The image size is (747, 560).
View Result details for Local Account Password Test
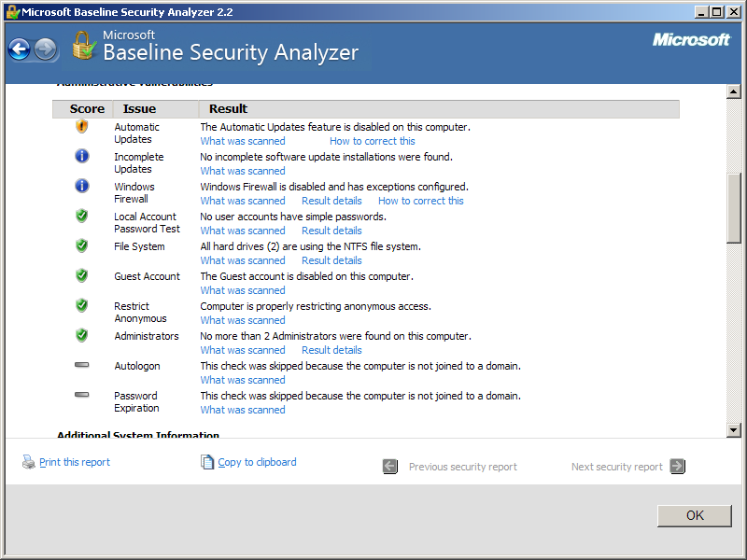coord(332,231)
